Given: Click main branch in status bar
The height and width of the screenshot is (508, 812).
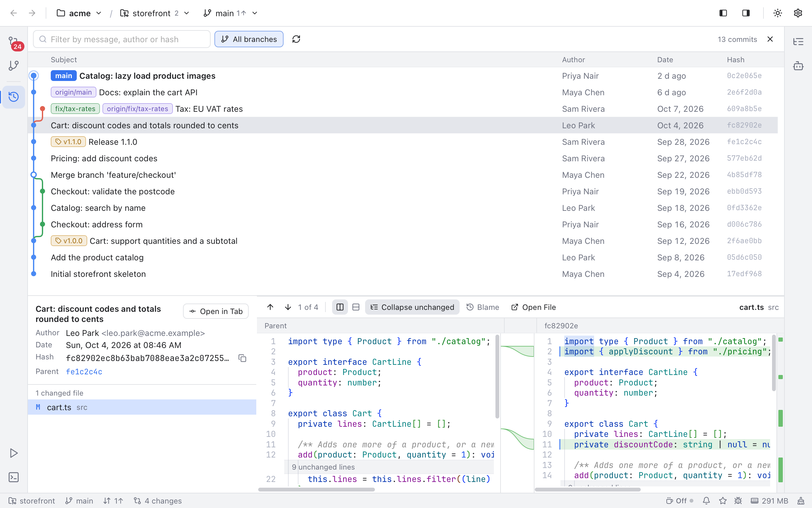Looking at the screenshot, I should [79, 501].
